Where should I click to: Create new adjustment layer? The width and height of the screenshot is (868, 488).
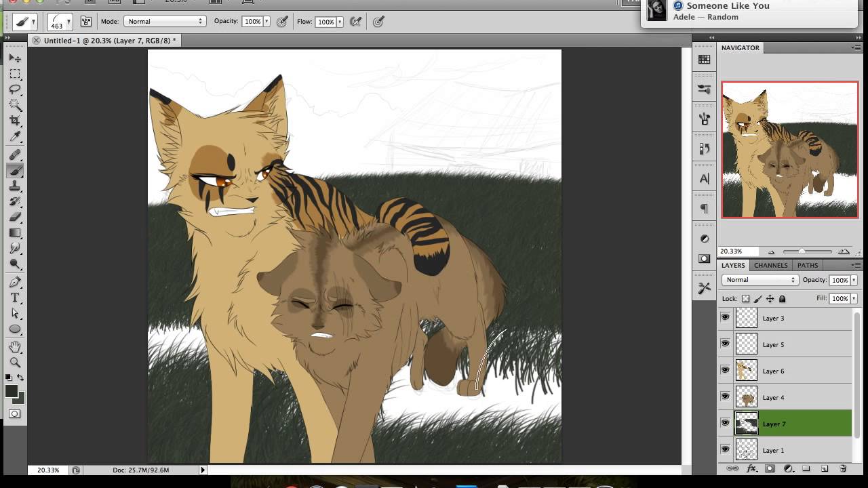788,468
